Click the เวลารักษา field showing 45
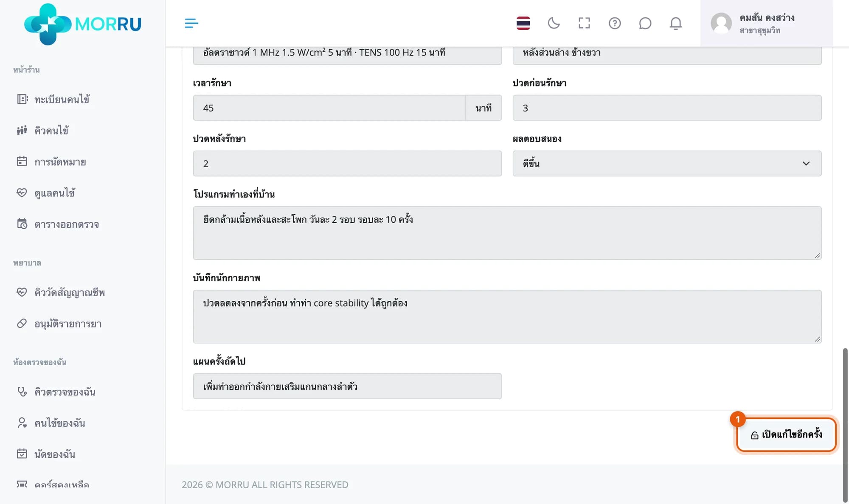Screen dimensions: 849x504 329,108
